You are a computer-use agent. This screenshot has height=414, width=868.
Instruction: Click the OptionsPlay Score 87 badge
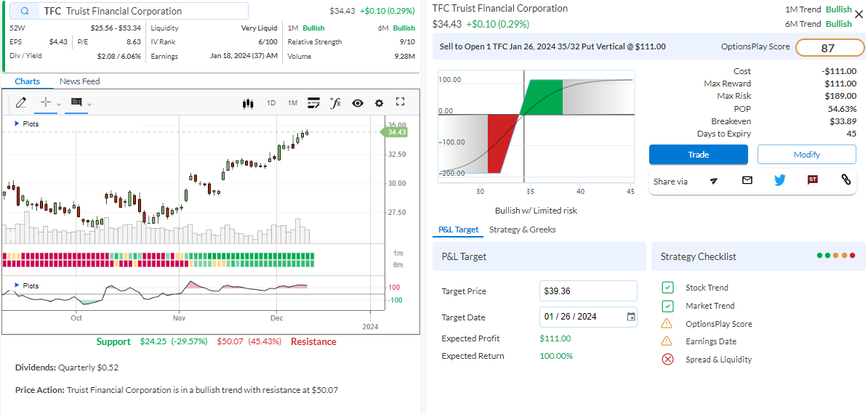(829, 48)
